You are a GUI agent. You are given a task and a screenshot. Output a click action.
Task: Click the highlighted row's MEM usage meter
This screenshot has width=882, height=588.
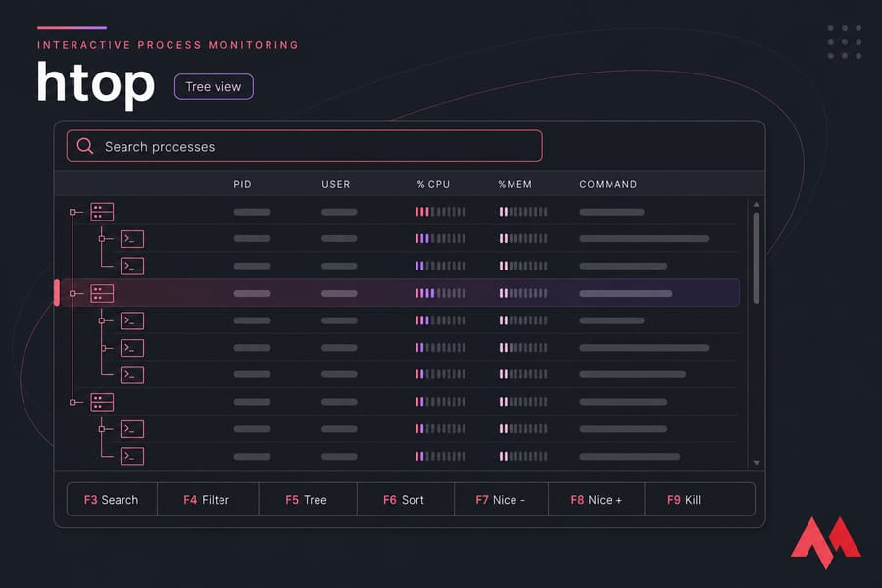click(523, 293)
